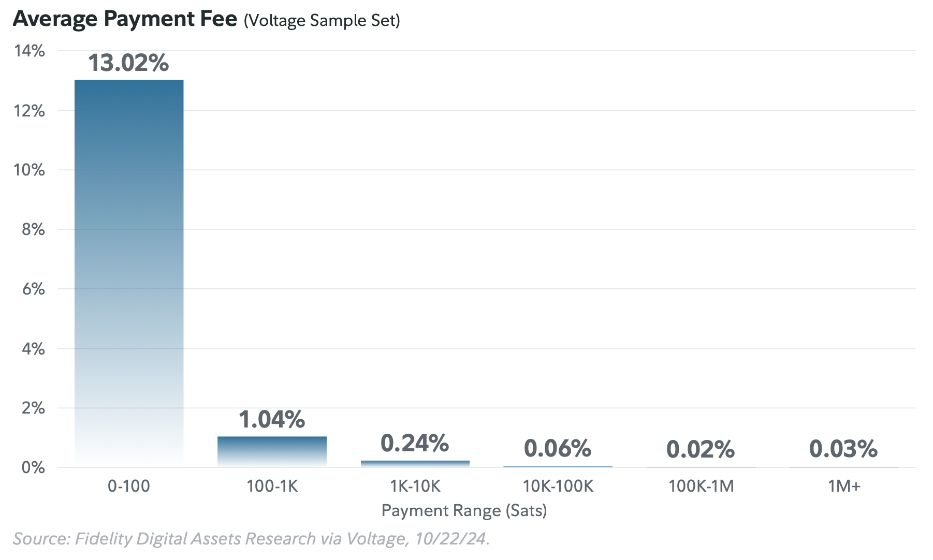Image resolution: width=933 pixels, height=560 pixels.
Task: Select the "(Voltage Sample Set)" subtitle
Action: pyautogui.click(x=322, y=21)
